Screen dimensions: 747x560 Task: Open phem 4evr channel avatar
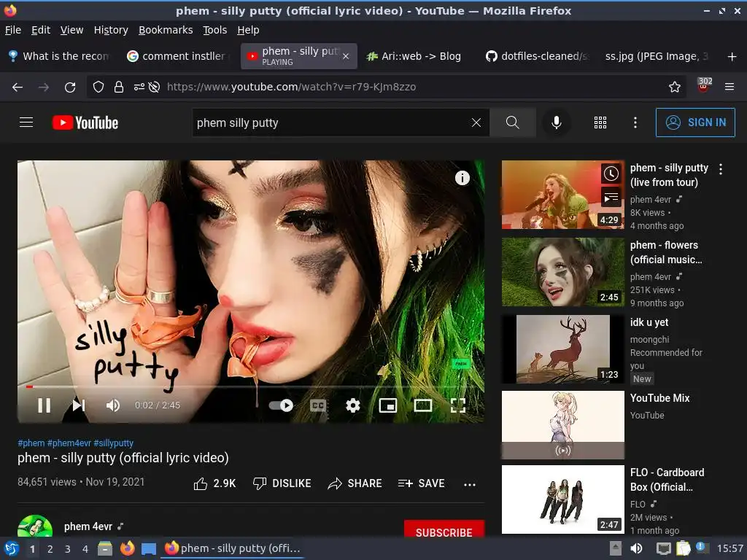(35, 526)
